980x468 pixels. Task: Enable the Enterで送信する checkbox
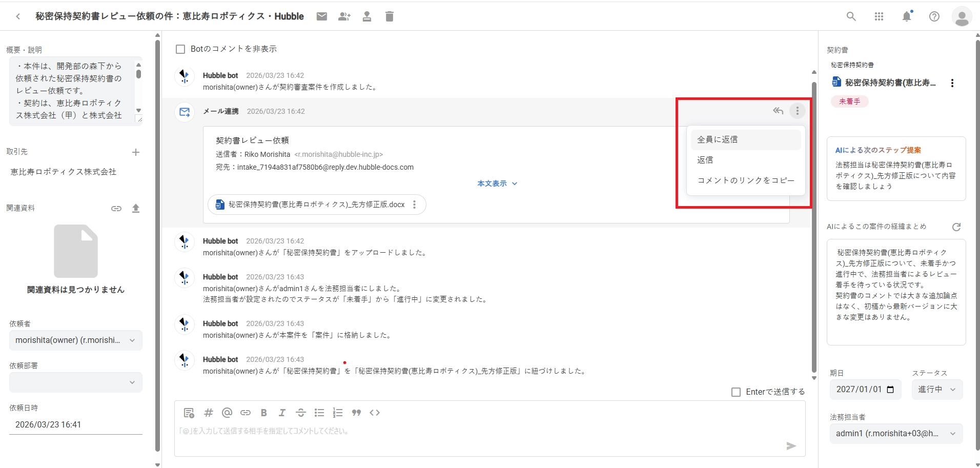(736, 392)
